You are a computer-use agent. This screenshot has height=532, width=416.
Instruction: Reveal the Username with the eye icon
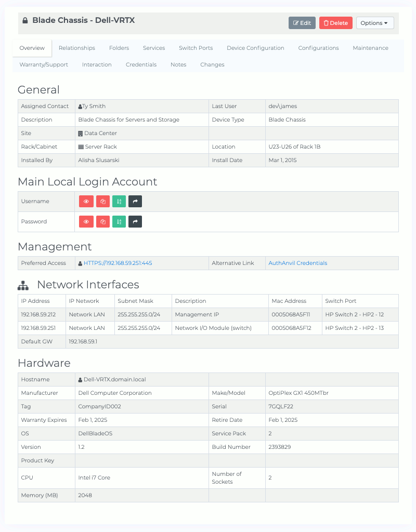pos(86,201)
